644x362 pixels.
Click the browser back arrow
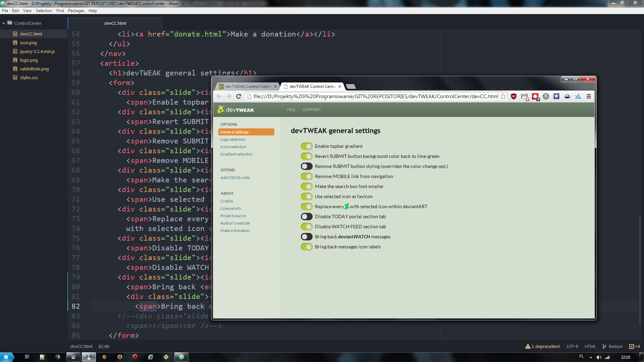coord(219,97)
